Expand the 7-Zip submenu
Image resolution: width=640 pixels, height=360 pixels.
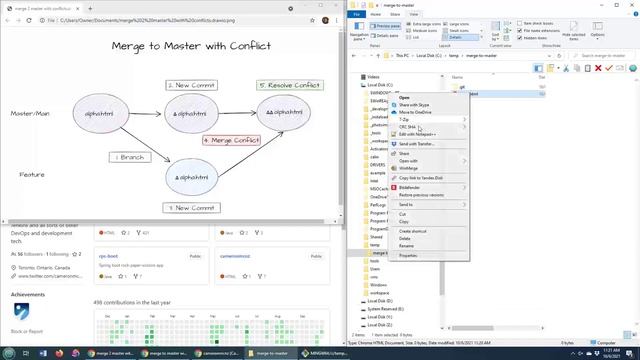tap(464, 120)
